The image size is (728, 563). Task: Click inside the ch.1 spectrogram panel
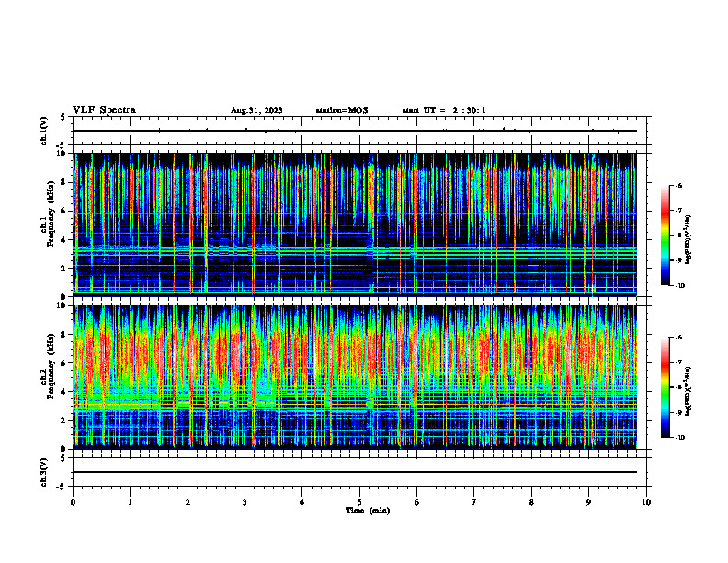[355, 224]
